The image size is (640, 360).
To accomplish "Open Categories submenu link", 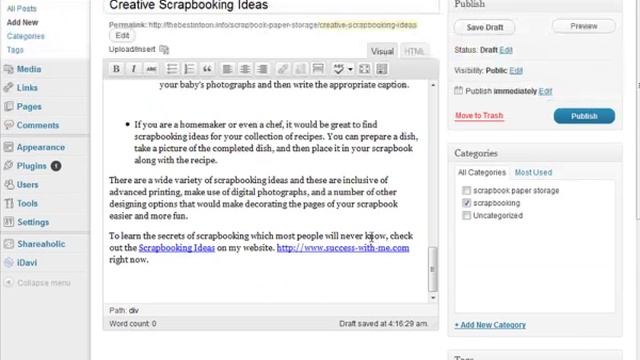I will click(25, 36).
